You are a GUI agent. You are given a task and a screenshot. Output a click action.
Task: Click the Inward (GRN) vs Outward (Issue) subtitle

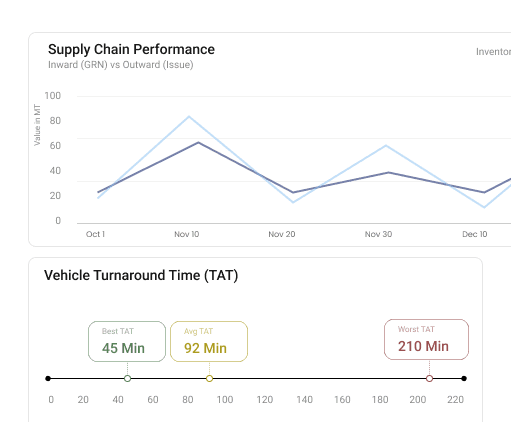tap(121, 65)
